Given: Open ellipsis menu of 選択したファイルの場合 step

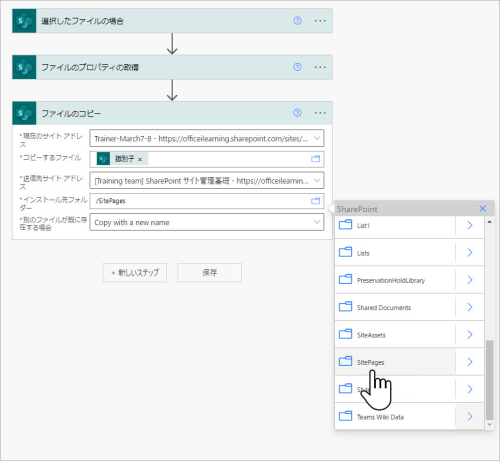Looking at the screenshot, I should coord(320,21).
